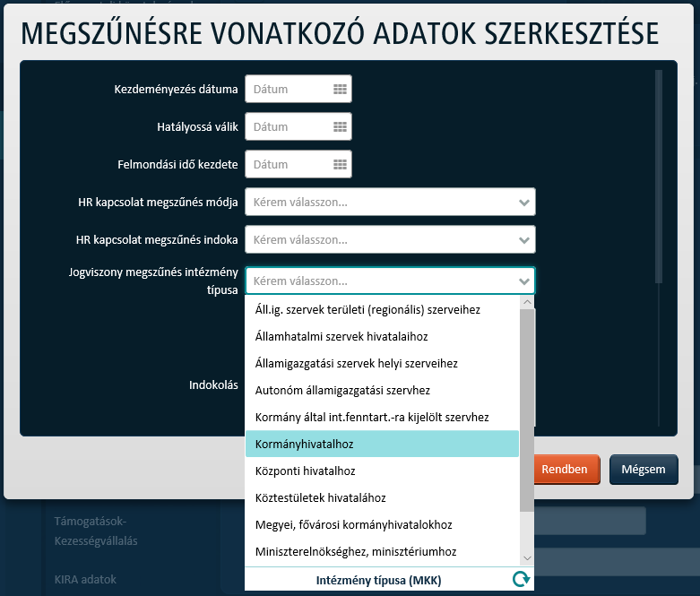700x596 pixels.
Task: Open calendar icon for Kezdeményezés dátuma
Action: (340, 89)
